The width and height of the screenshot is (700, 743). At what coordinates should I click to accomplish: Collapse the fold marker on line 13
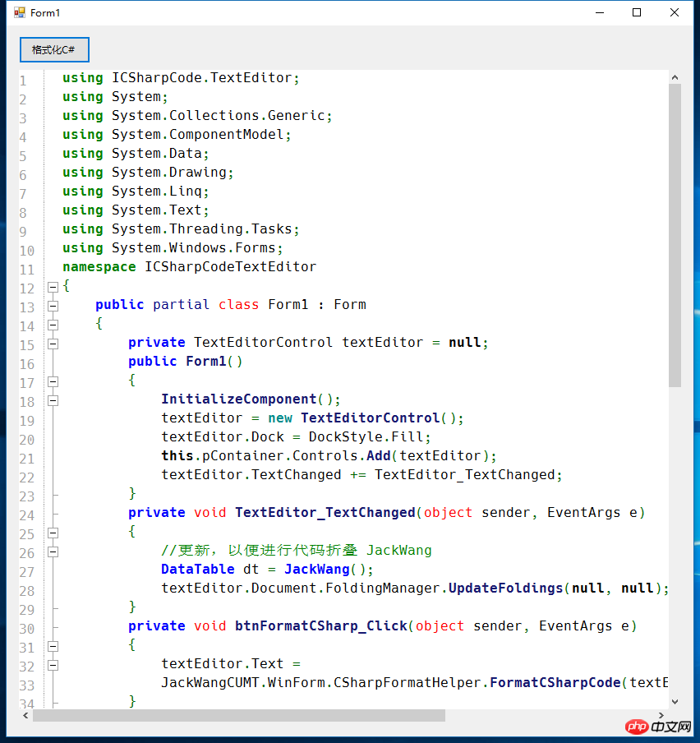[53, 306]
